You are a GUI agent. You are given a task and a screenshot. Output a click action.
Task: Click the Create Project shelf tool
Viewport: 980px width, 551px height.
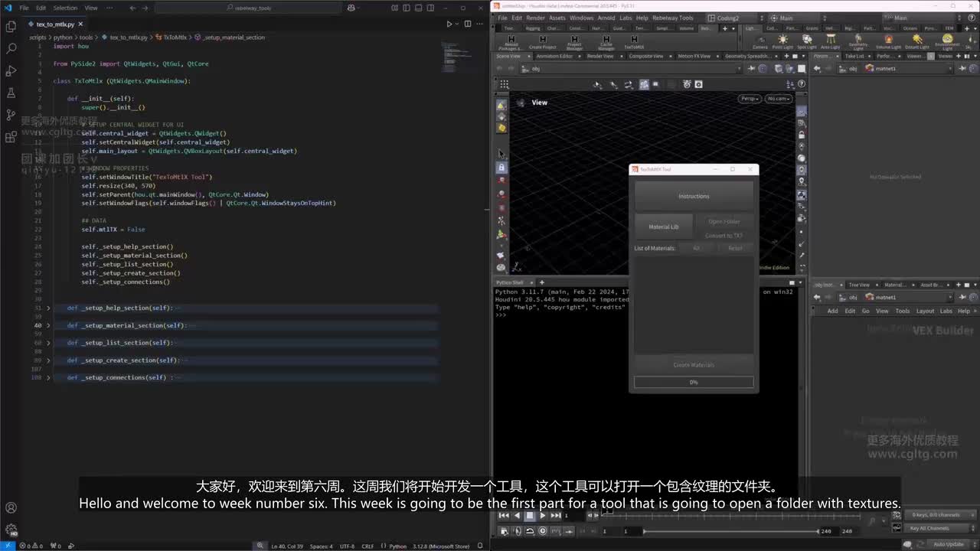(x=543, y=42)
